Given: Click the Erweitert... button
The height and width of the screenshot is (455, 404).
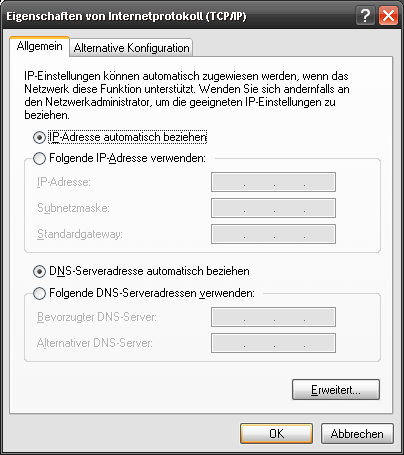Looking at the screenshot, I should 336,389.
